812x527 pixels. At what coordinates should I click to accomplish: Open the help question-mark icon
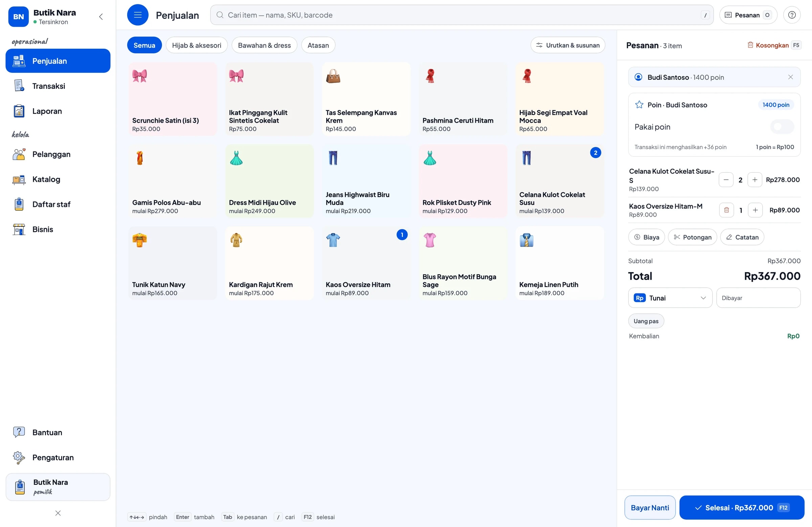pyautogui.click(x=792, y=15)
